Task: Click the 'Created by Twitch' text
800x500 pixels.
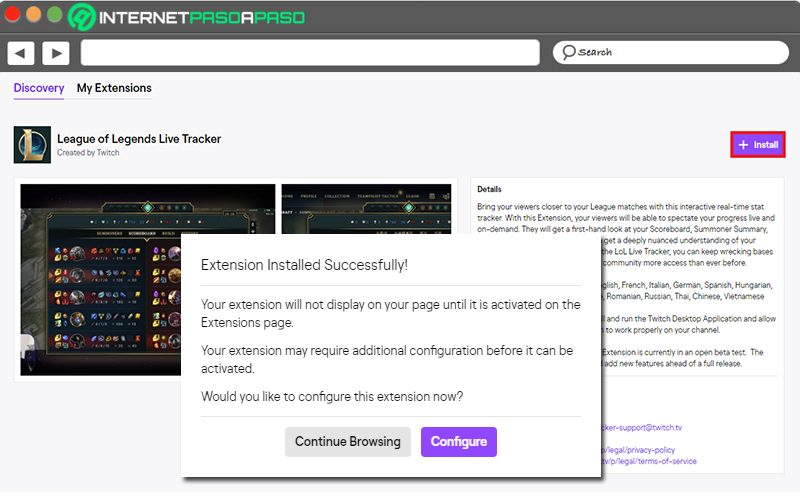Action: pyautogui.click(x=88, y=153)
